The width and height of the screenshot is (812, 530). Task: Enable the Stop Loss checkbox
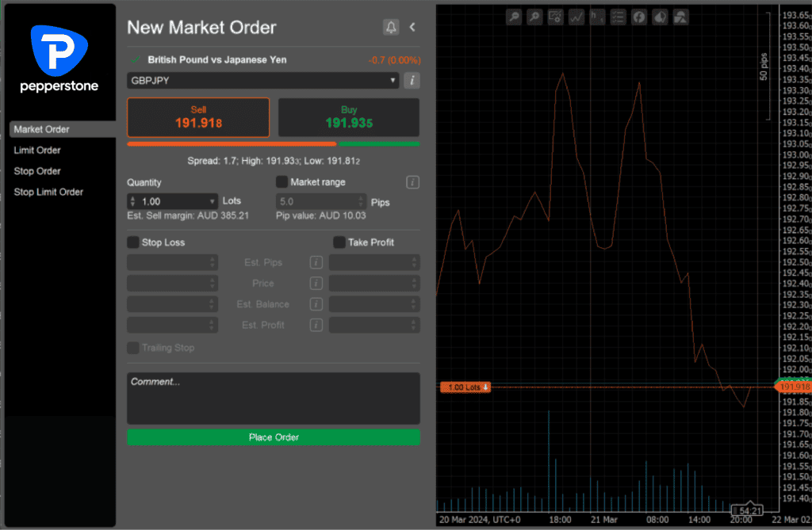point(132,242)
